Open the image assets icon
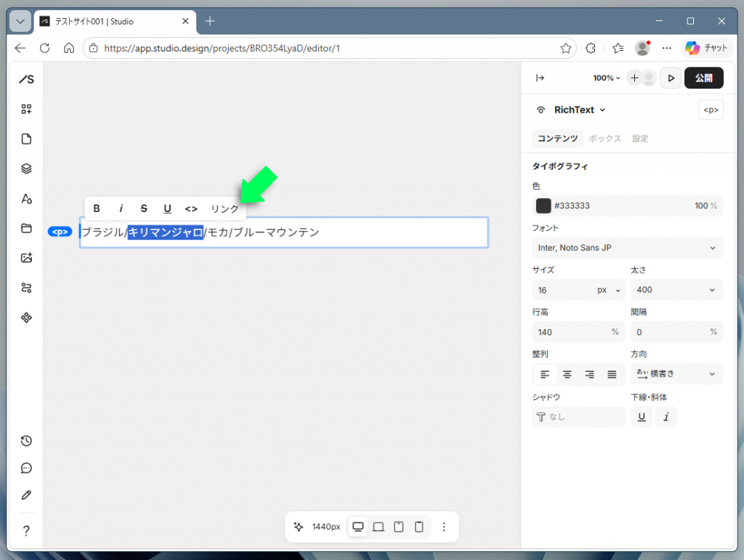 click(27, 258)
